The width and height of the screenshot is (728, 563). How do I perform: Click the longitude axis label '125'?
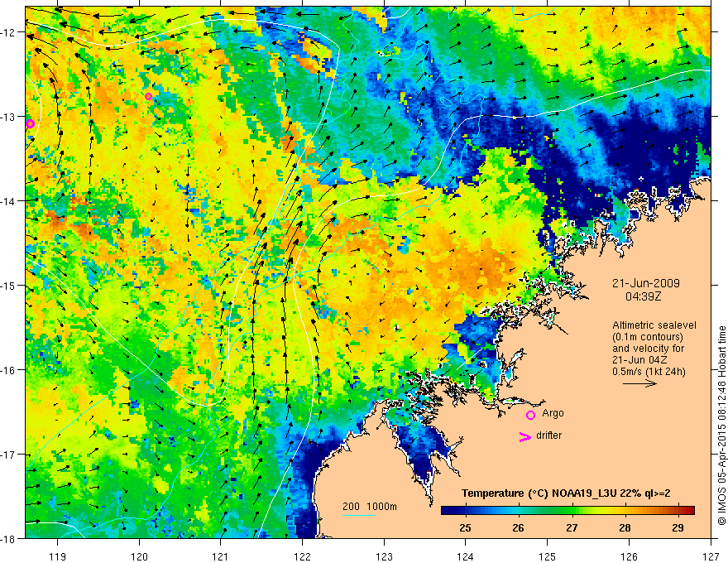548,556
